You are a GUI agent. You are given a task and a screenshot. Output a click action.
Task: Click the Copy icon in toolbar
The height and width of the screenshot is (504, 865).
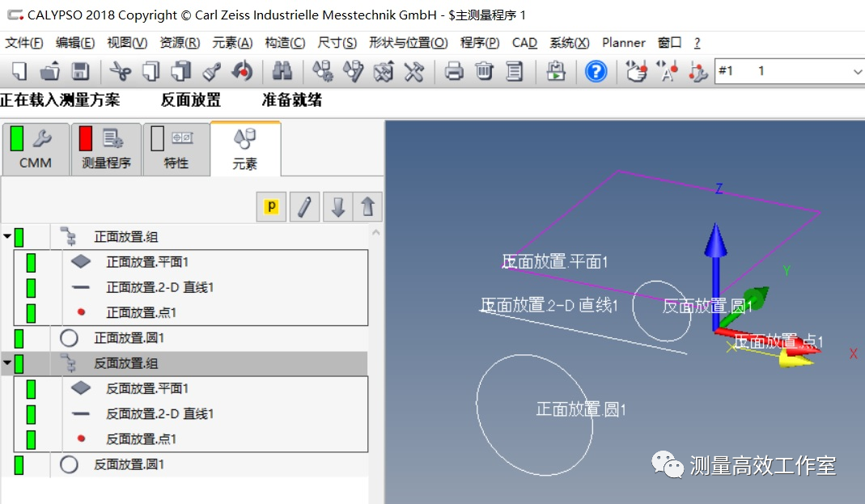point(151,71)
